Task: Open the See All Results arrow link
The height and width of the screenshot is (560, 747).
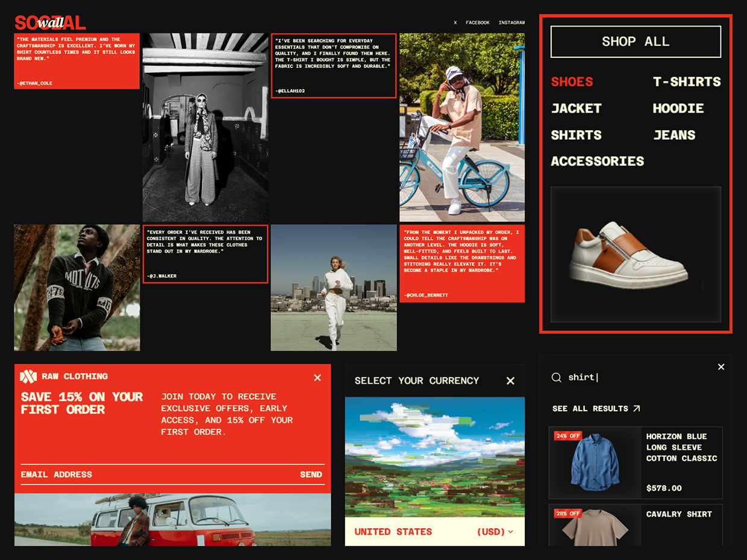Action: click(596, 408)
